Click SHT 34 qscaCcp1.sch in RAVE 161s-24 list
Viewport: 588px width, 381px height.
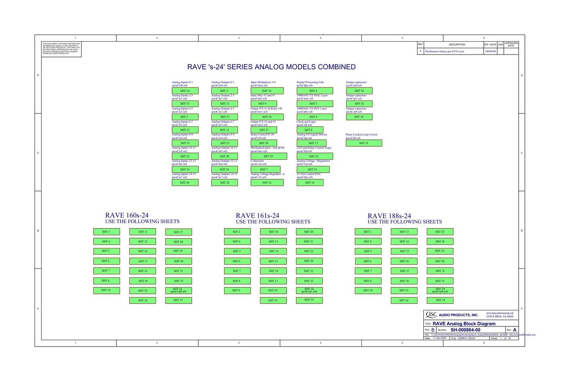309,290
